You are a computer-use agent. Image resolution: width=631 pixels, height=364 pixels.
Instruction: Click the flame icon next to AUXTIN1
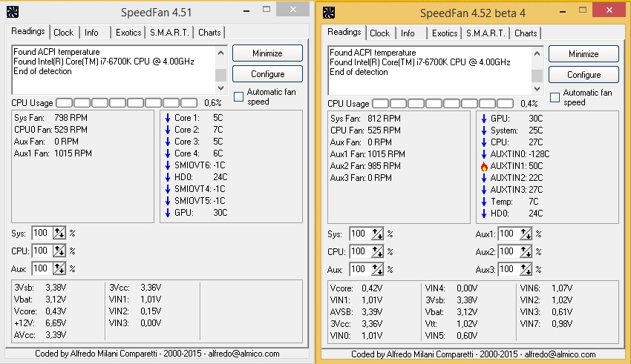click(x=484, y=166)
